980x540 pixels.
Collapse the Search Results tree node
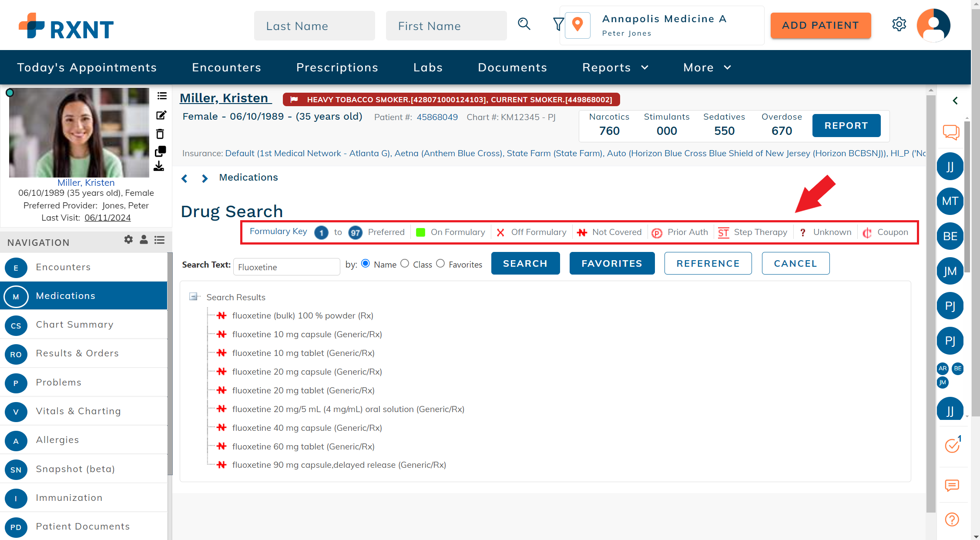(193, 297)
